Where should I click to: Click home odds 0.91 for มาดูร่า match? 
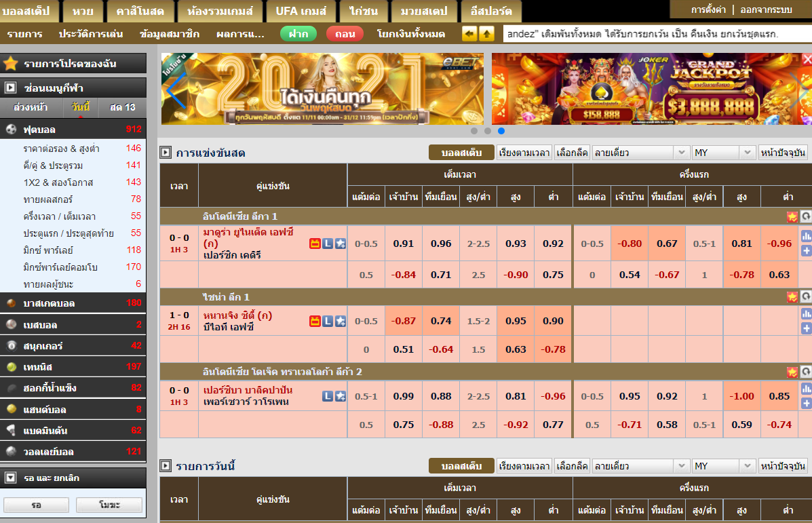tap(404, 244)
